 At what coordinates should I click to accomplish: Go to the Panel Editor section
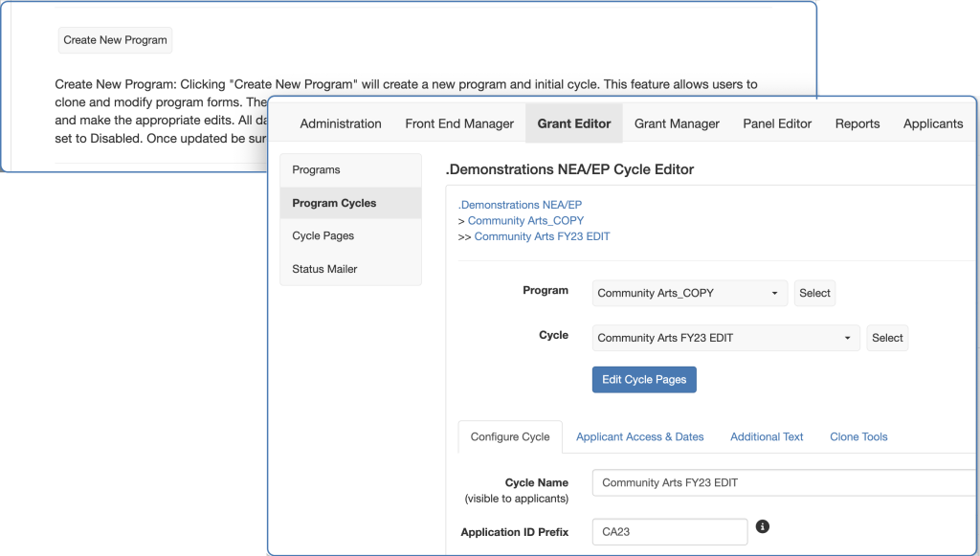(777, 123)
